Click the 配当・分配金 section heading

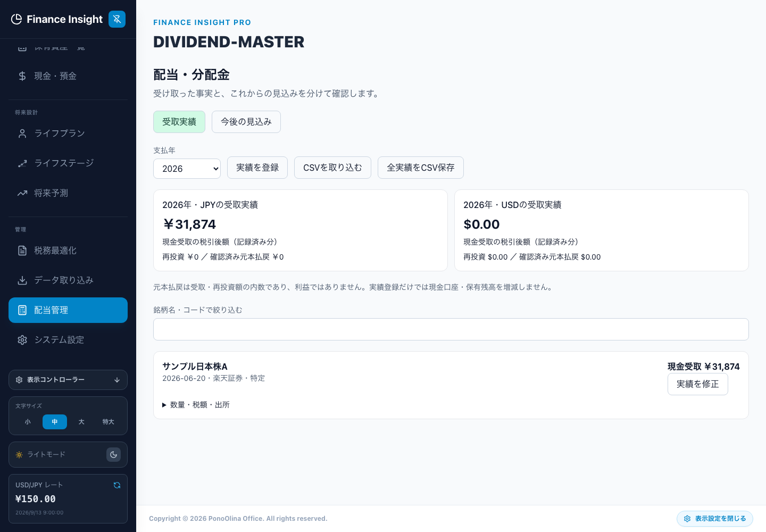click(x=191, y=74)
